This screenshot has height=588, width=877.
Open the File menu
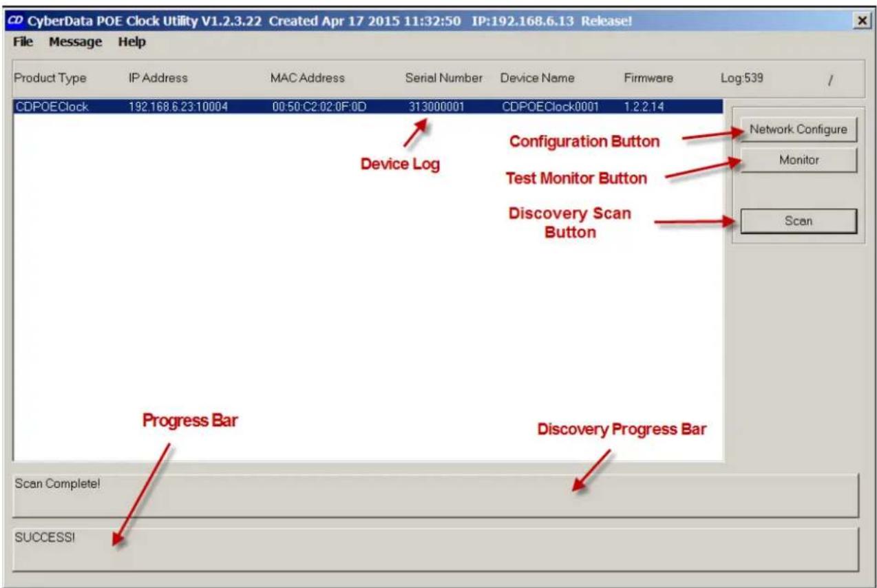[23, 42]
